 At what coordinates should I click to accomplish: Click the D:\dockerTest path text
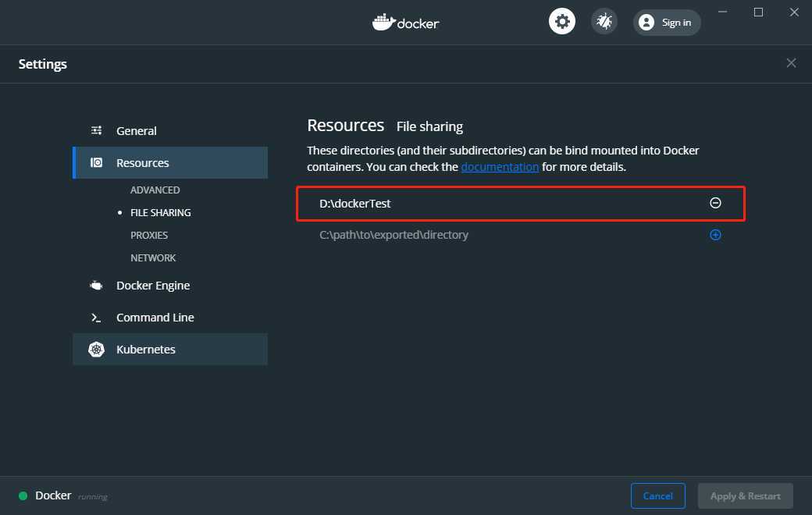pos(354,204)
